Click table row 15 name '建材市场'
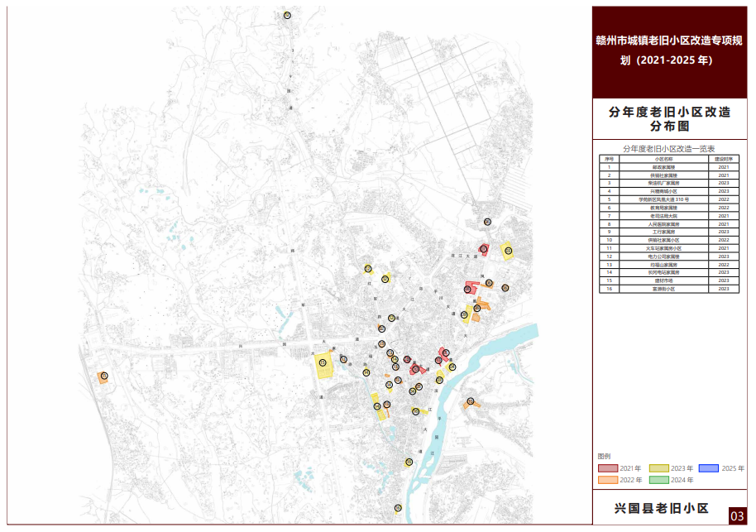756x532 pixels. pyautogui.click(x=664, y=280)
